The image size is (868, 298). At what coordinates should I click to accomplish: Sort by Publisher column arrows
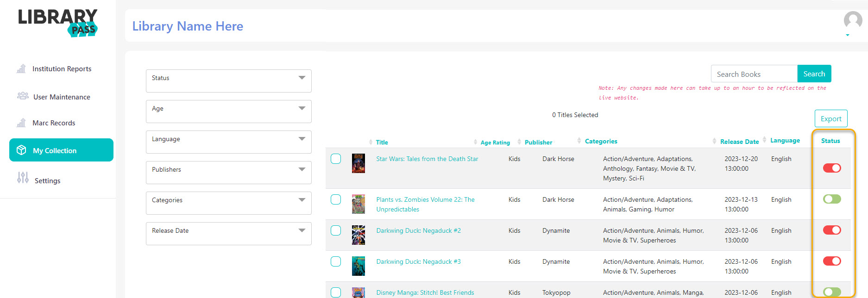coord(519,142)
